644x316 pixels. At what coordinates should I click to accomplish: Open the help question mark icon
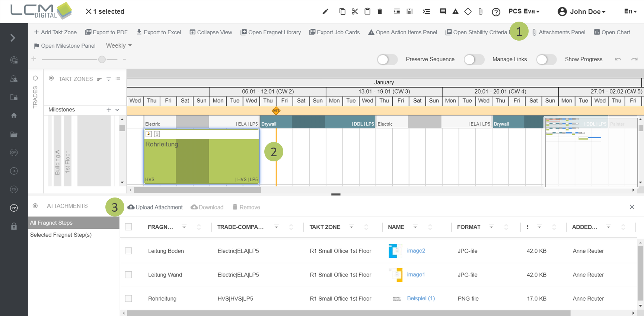(496, 12)
